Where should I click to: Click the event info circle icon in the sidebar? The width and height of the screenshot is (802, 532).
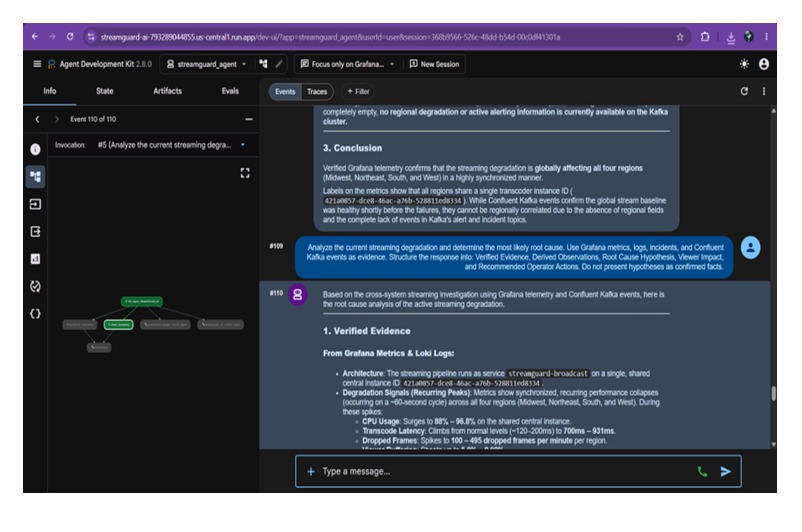(x=35, y=149)
